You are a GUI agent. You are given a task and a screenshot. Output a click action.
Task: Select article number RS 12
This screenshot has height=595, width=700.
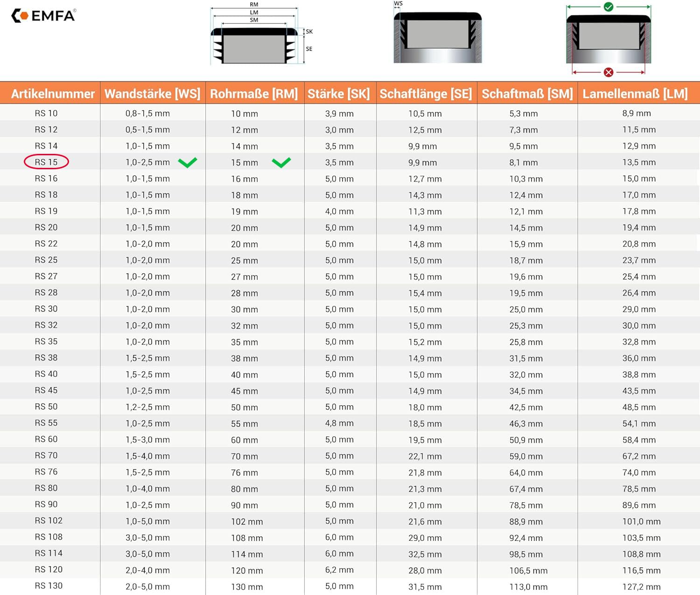point(46,130)
